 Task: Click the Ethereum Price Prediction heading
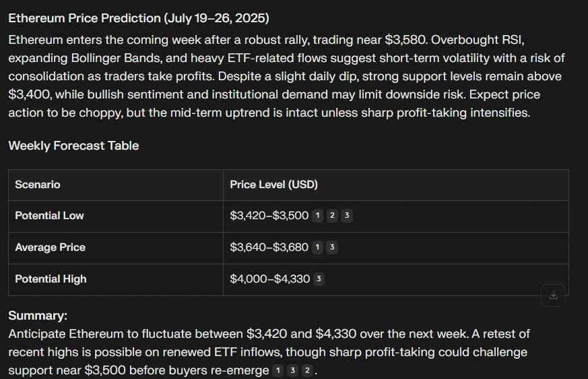[139, 18]
